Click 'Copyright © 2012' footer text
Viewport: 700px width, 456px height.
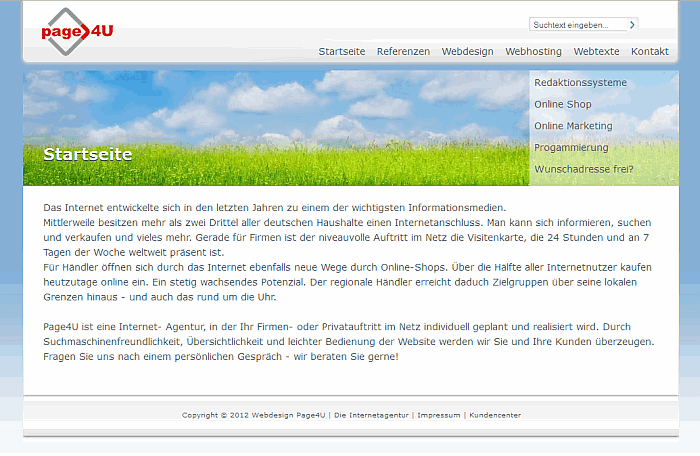(215, 415)
